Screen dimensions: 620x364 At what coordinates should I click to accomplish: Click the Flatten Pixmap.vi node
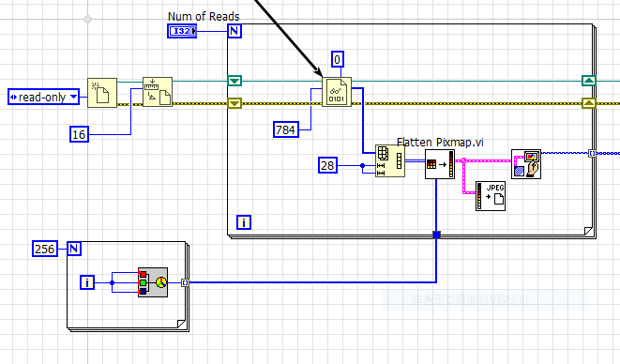pos(440,164)
